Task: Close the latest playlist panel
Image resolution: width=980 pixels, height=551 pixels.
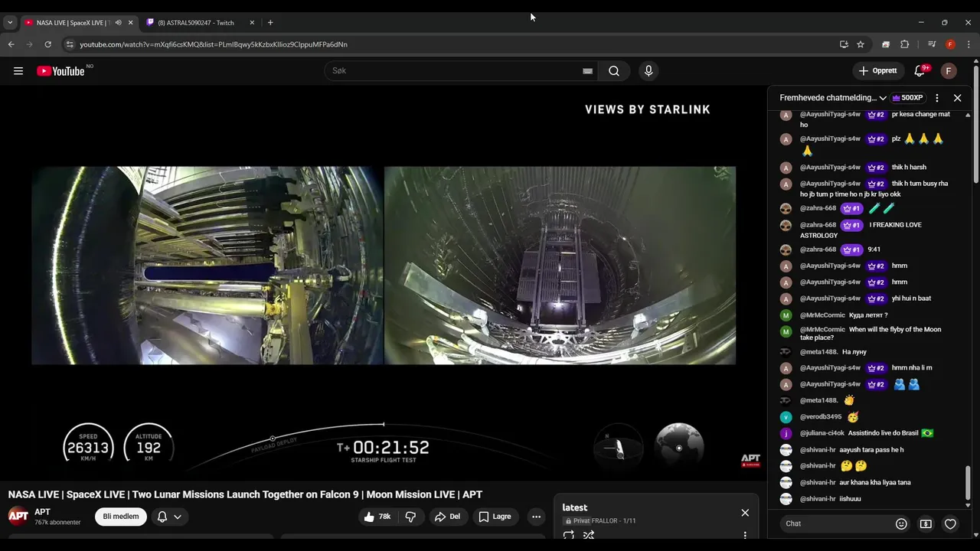Action: pos(745,513)
